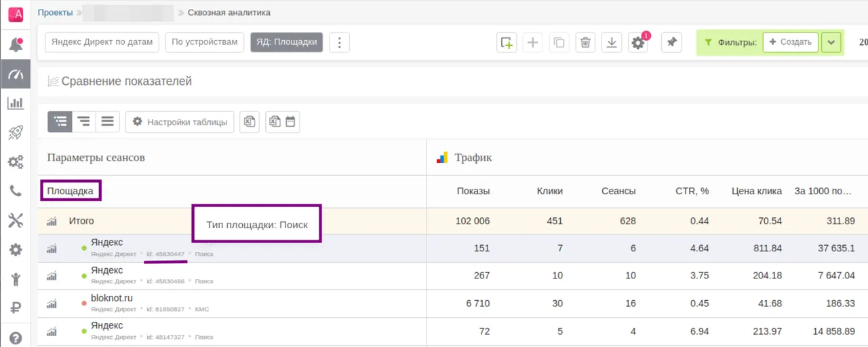
Task: Switch to По устройствам report tab
Action: pos(205,42)
